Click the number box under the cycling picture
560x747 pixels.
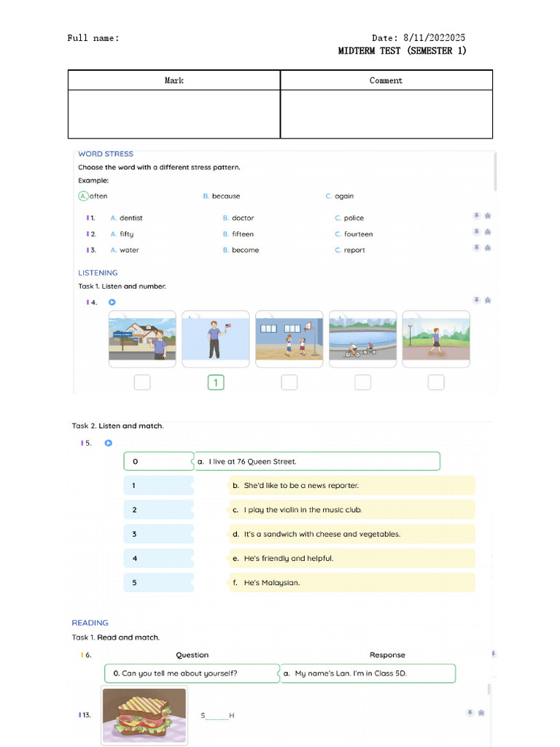[362, 382]
